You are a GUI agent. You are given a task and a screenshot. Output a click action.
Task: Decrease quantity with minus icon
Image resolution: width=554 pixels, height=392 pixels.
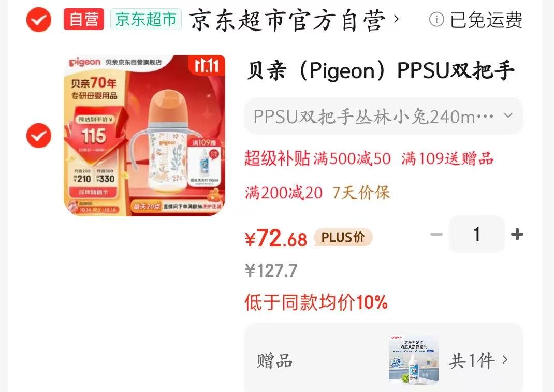point(436,234)
